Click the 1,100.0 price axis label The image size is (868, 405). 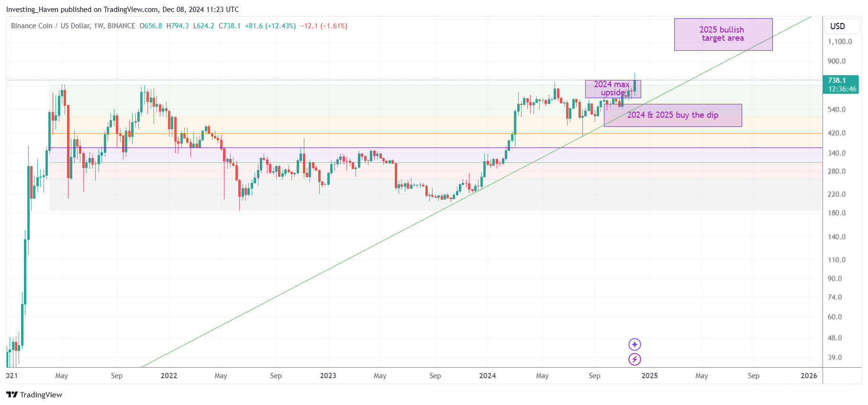pyautogui.click(x=840, y=42)
